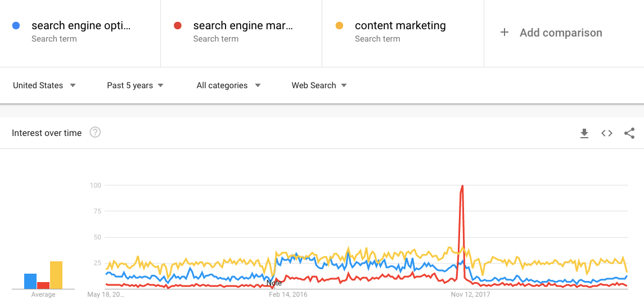Click the Note marker on the chart

click(274, 283)
